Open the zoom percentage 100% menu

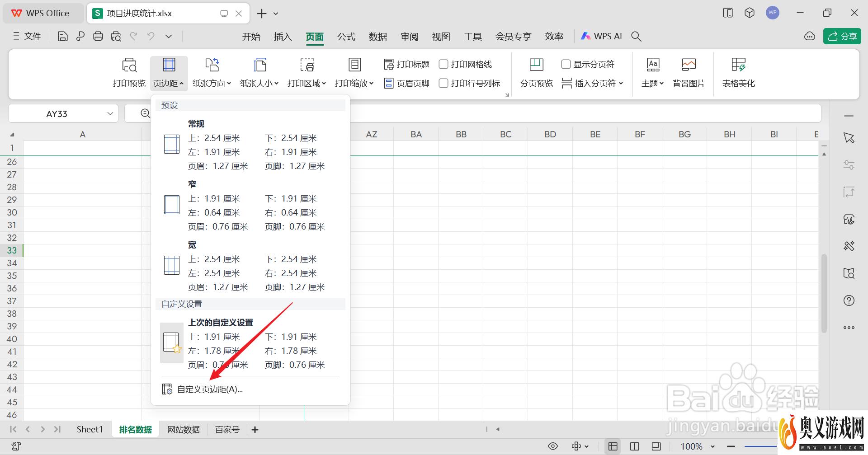click(698, 446)
